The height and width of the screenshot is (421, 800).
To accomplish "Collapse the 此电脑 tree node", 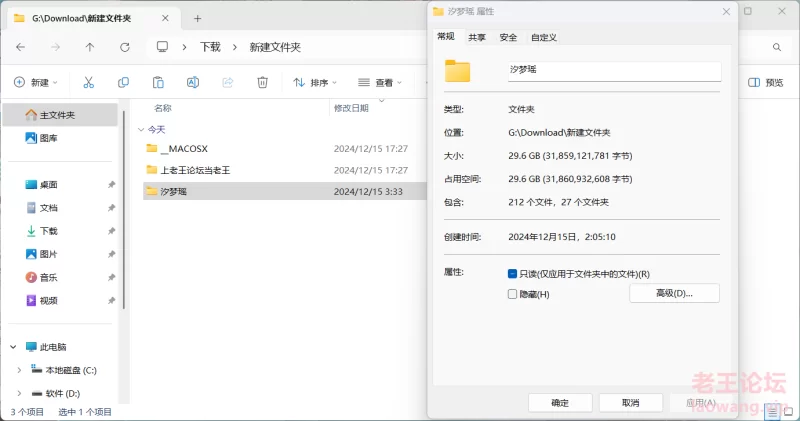I will click(13, 347).
